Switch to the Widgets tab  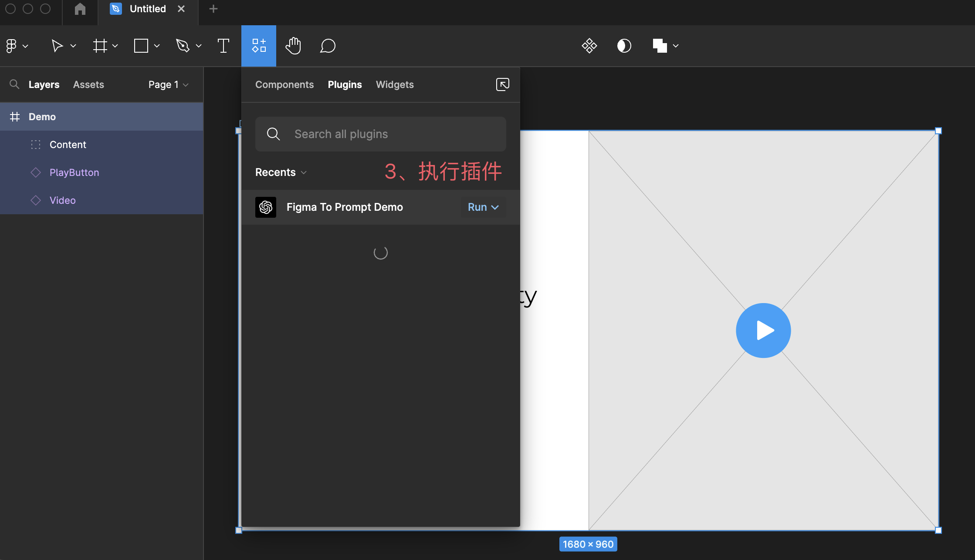pyautogui.click(x=394, y=84)
